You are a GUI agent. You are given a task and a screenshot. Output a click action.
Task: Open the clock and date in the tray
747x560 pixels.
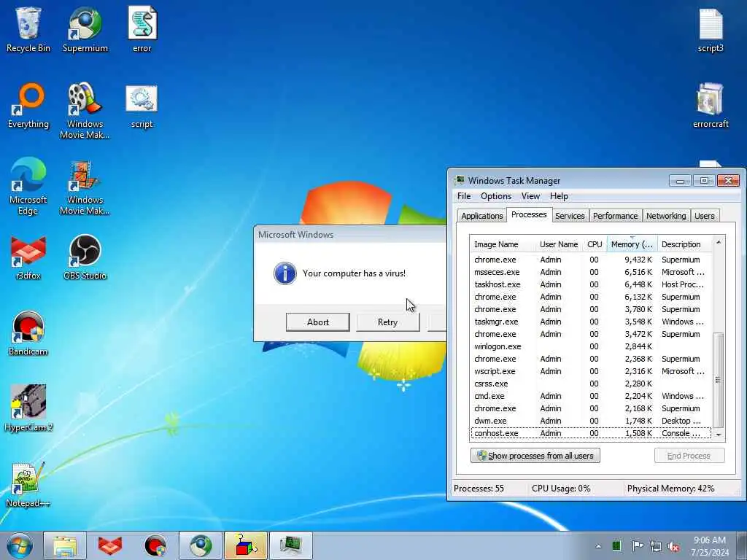710,546
